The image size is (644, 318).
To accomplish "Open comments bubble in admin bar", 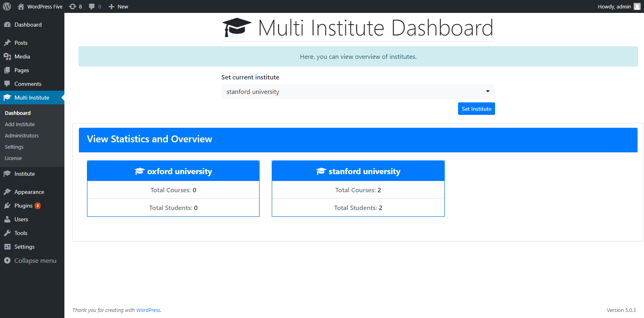I will pyautogui.click(x=92, y=6).
